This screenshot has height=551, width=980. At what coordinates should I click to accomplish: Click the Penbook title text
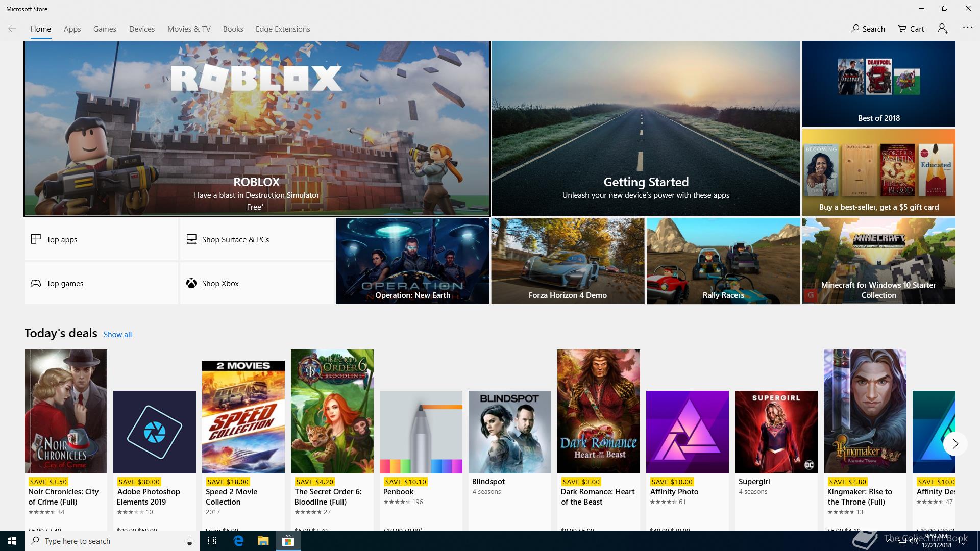point(398,492)
